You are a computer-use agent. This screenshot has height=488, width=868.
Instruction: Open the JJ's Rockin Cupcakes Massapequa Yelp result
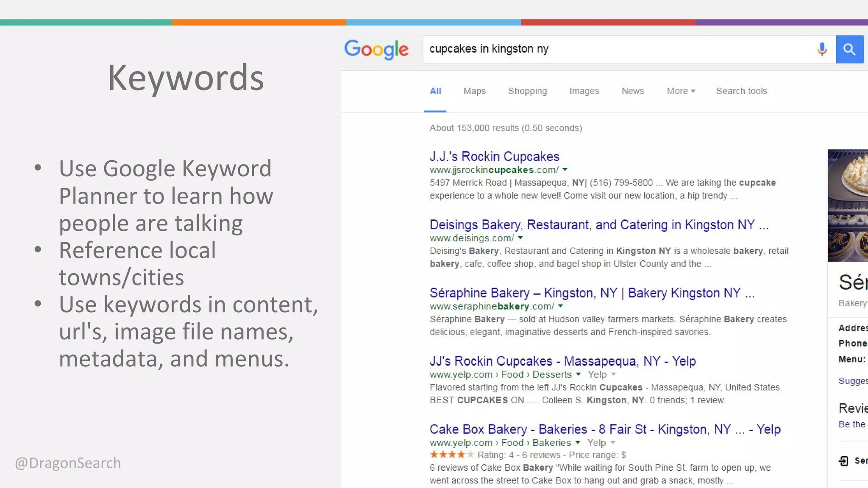562,361
